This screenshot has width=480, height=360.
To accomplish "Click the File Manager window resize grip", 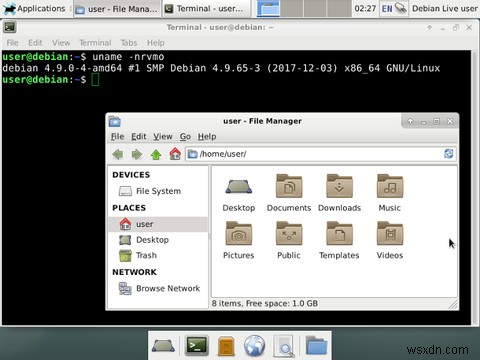I will pyautogui.click(x=453, y=304).
